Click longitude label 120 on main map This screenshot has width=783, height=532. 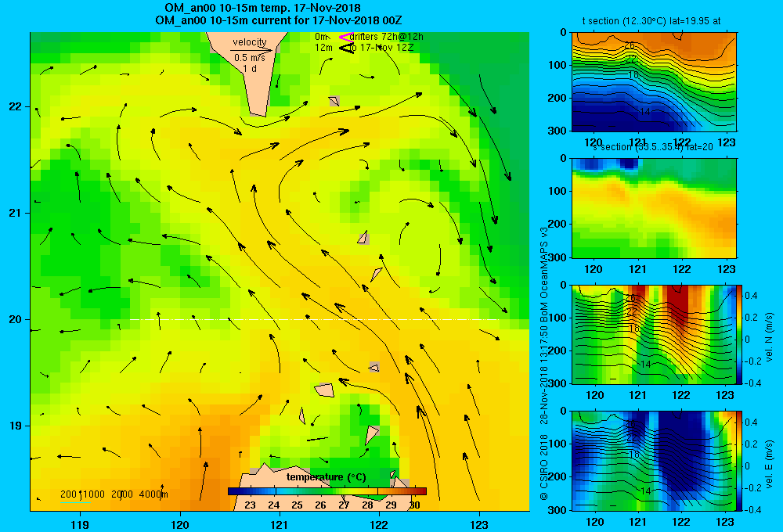click(x=180, y=524)
